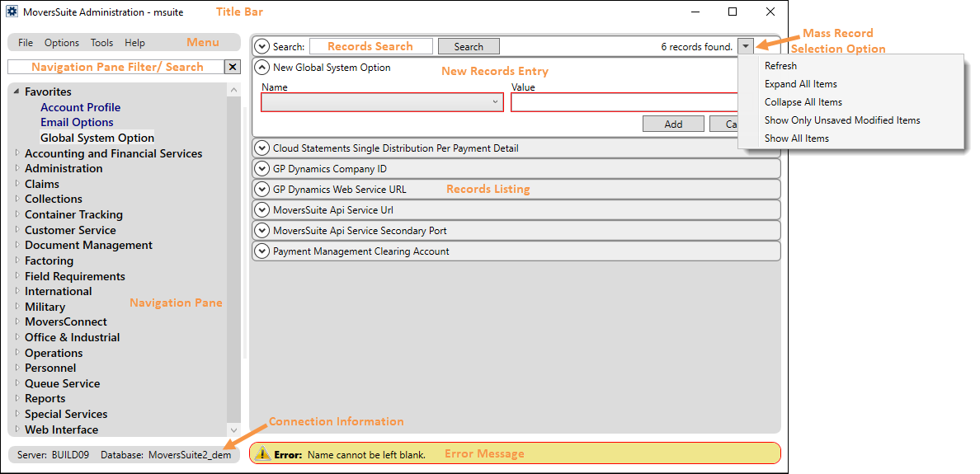Click 'Name cannot be left blank.' error text
980x474 pixels.
coord(366,455)
